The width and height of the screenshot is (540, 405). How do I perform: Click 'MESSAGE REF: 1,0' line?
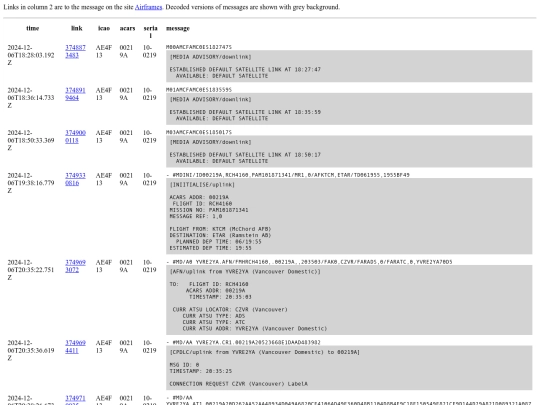click(x=196, y=216)
